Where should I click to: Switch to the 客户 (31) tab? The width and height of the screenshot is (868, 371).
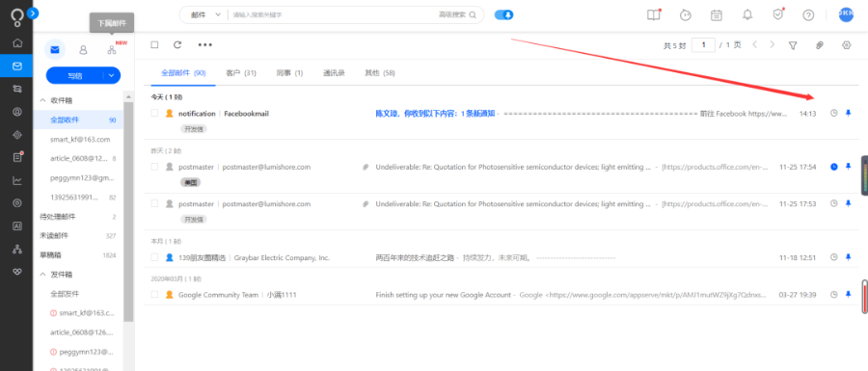[241, 73]
